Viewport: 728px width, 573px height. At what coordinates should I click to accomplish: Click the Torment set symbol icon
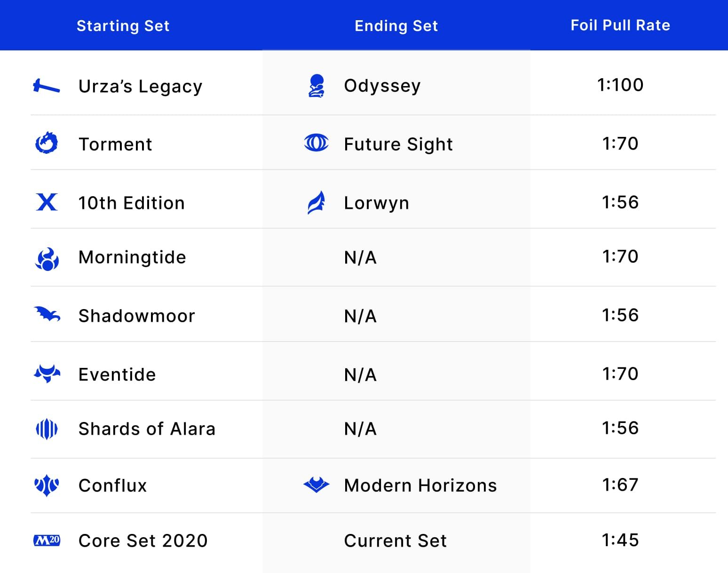tap(47, 143)
